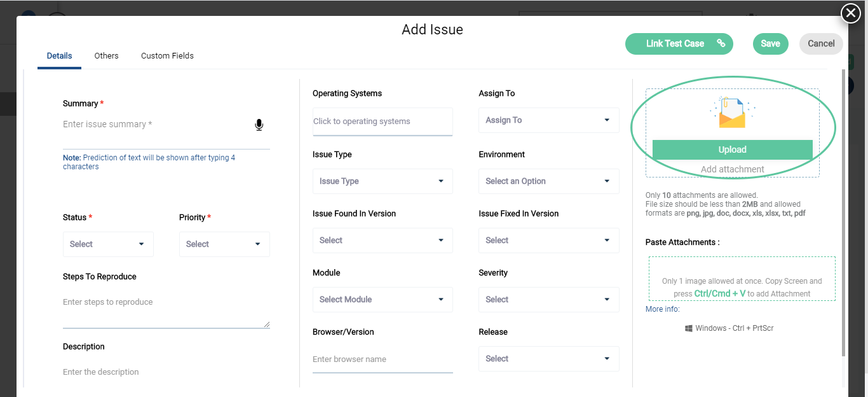Expand the Environment Select an Option dropdown
The width and height of the screenshot is (868, 397).
point(549,181)
